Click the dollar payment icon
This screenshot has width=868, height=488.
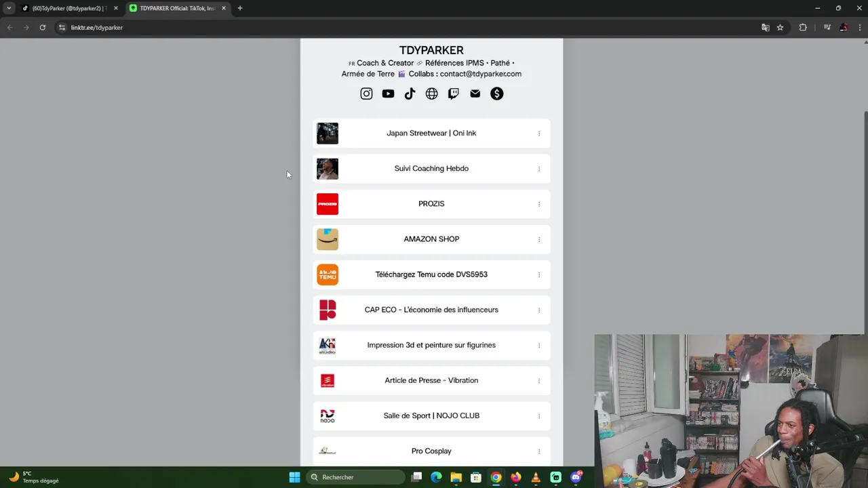coord(497,94)
